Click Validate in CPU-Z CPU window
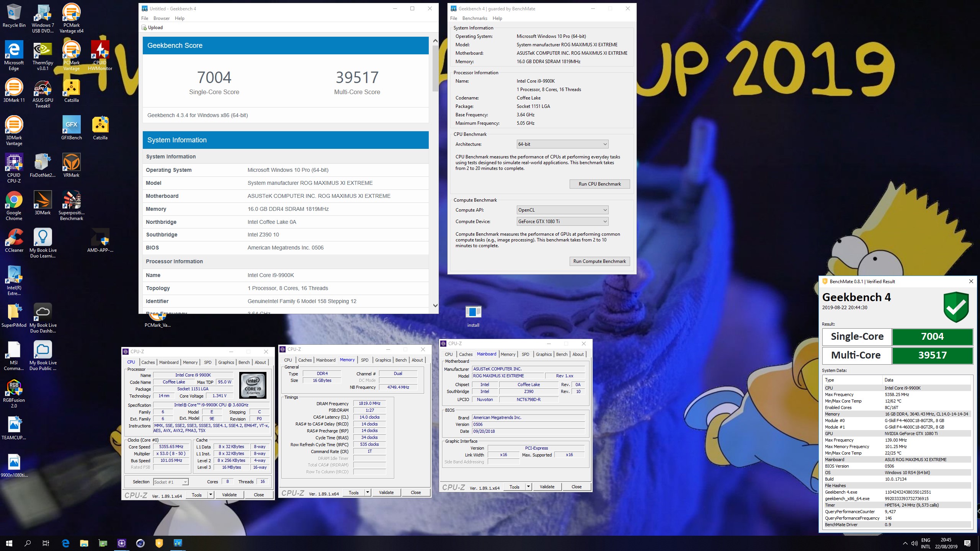The image size is (980, 551). coord(229,495)
